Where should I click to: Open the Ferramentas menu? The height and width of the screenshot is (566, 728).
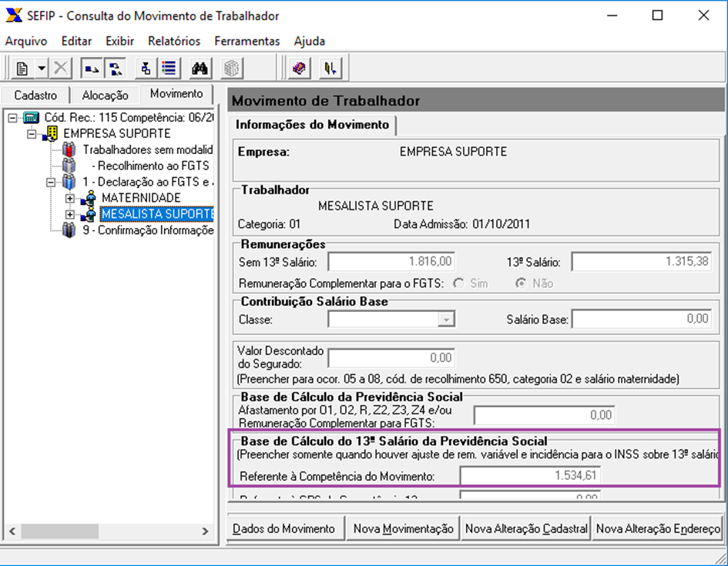[247, 42]
